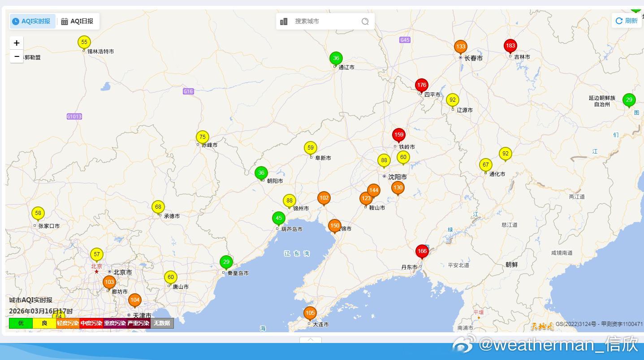Toggle the 无数据 legend filter
Image resolution: width=644 pixels, height=360 pixels.
[163, 323]
